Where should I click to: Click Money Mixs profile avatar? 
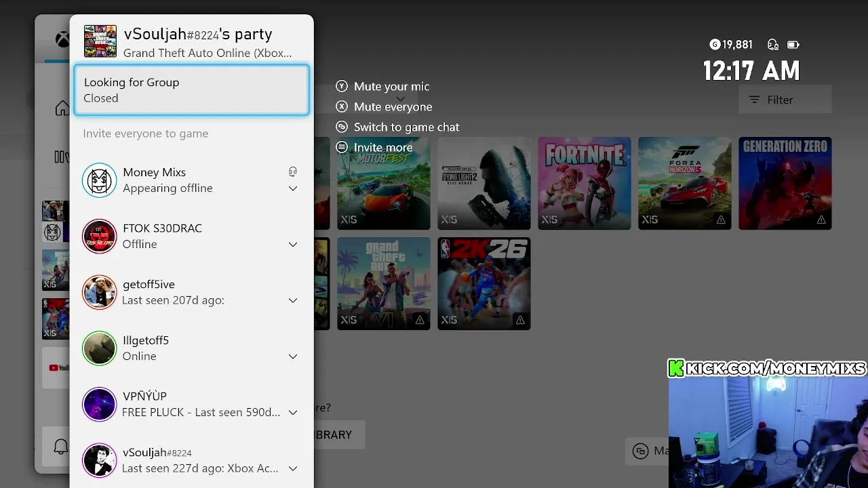coord(100,180)
